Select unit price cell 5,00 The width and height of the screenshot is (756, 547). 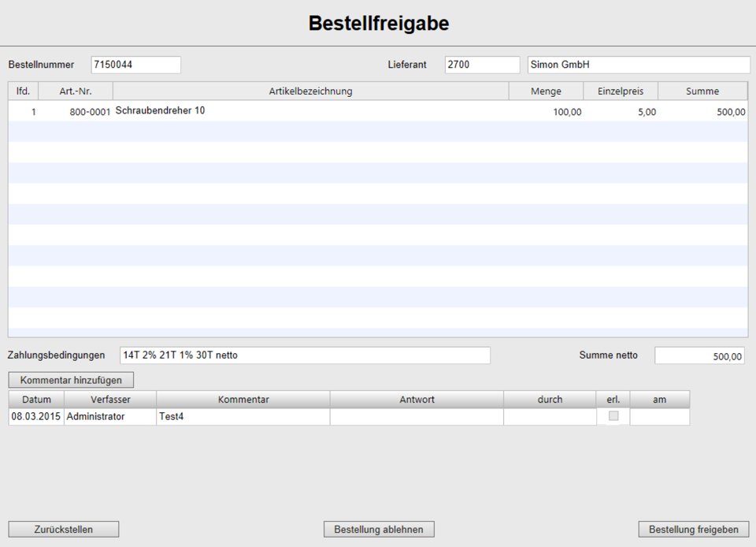[621, 111]
